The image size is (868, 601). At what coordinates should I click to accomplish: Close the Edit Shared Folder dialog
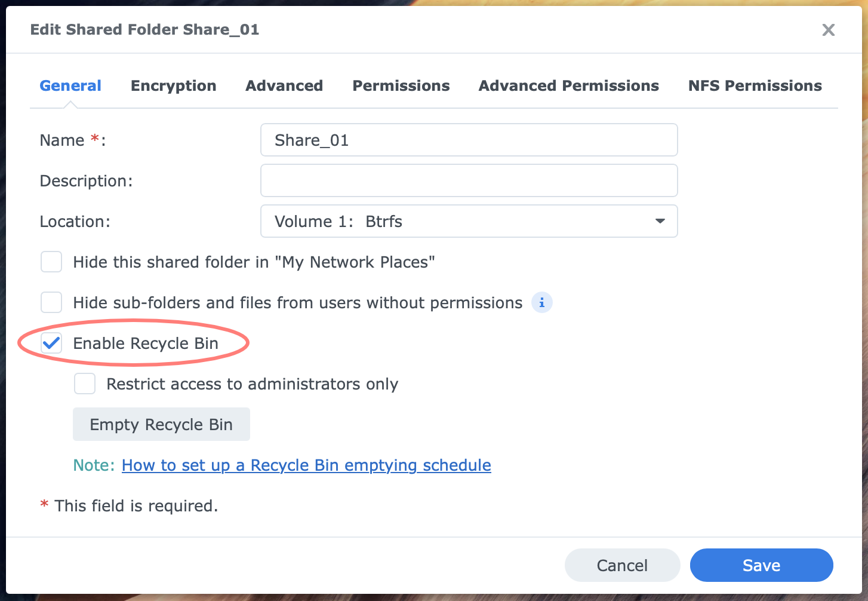tap(828, 30)
